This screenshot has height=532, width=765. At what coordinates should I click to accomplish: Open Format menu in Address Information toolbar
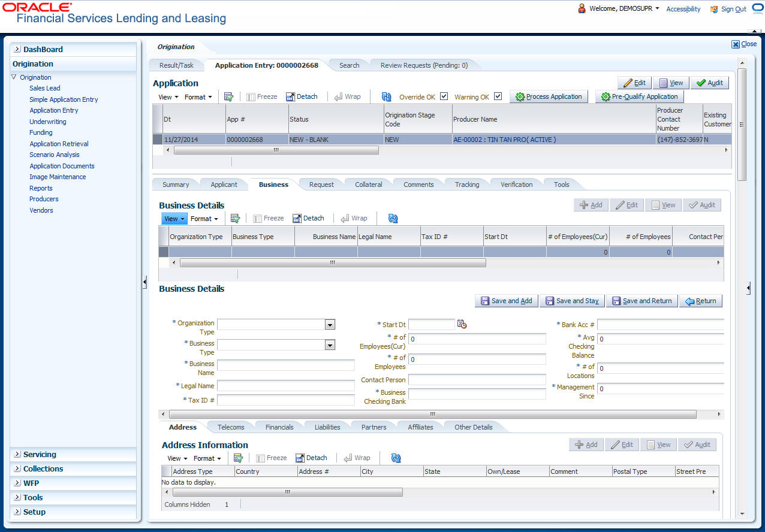[207, 458]
